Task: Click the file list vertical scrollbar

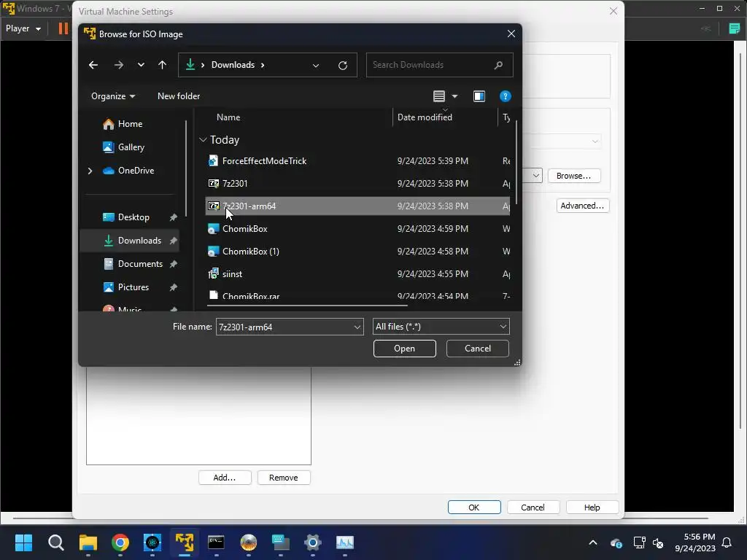Action: pos(516,162)
